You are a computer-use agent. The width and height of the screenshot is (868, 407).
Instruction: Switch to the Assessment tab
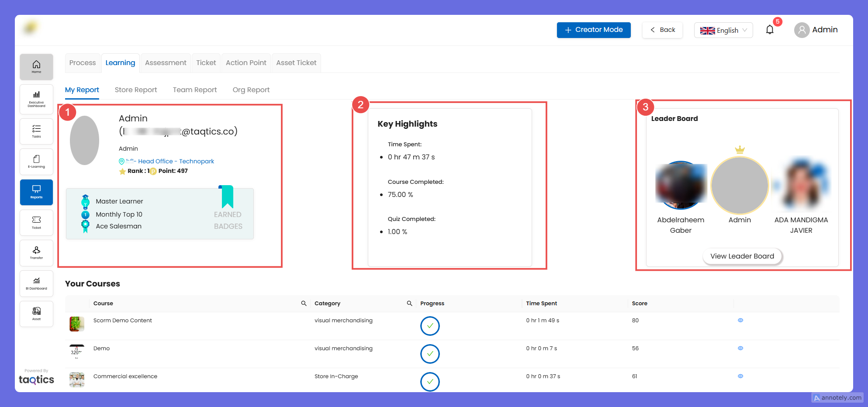click(x=166, y=63)
